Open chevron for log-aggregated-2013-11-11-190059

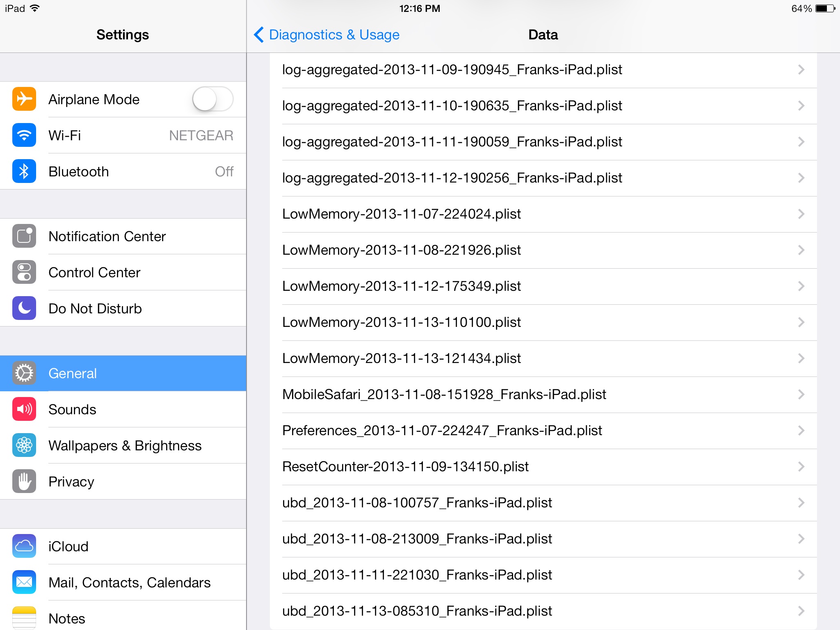(801, 142)
